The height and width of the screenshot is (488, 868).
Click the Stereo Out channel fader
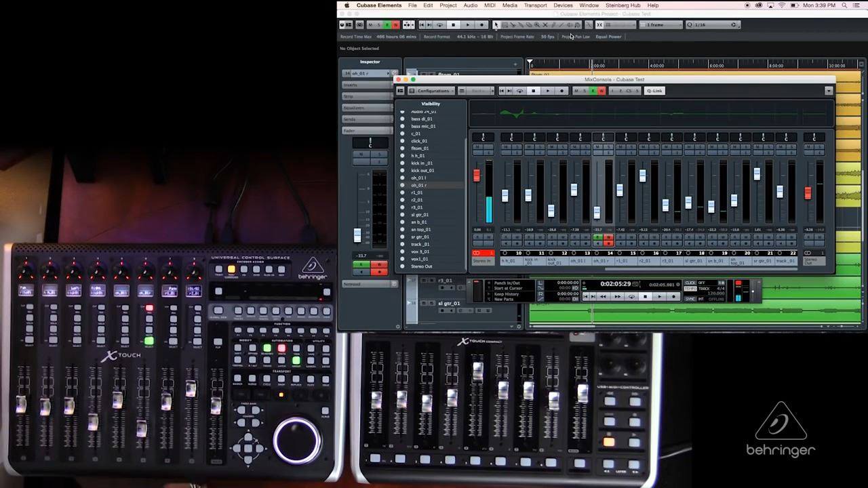tap(808, 193)
